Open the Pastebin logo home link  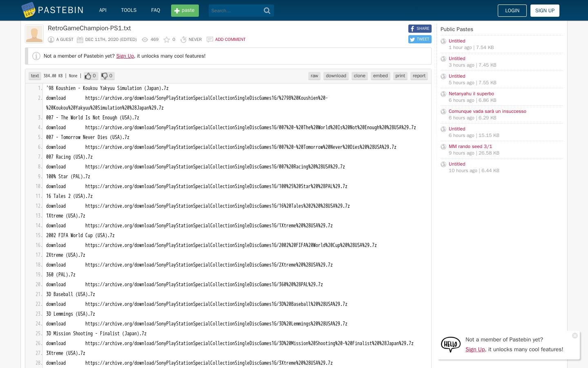(x=52, y=10)
